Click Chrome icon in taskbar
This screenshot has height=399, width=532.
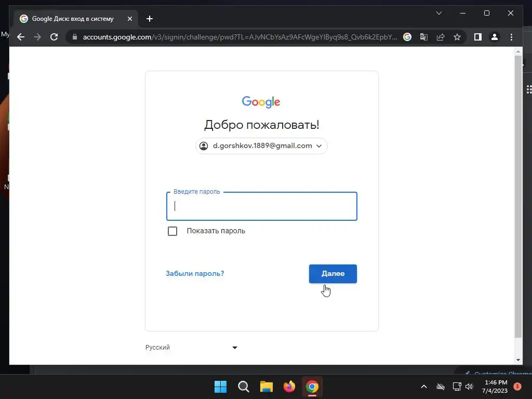click(x=312, y=387)
